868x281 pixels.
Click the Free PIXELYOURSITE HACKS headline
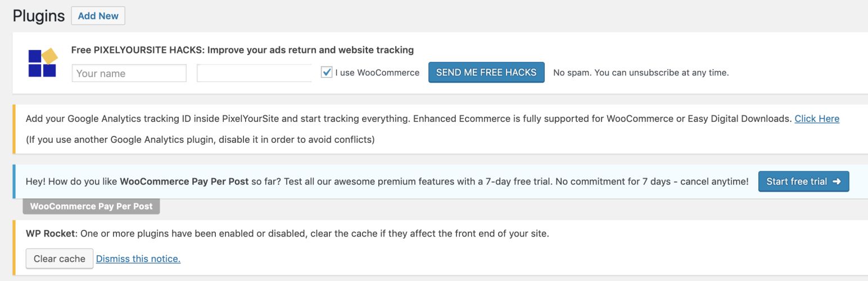point(242,50)
